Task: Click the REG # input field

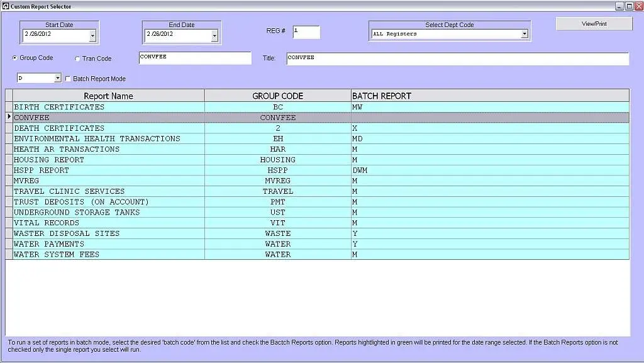Action: [x=306, y=32]
